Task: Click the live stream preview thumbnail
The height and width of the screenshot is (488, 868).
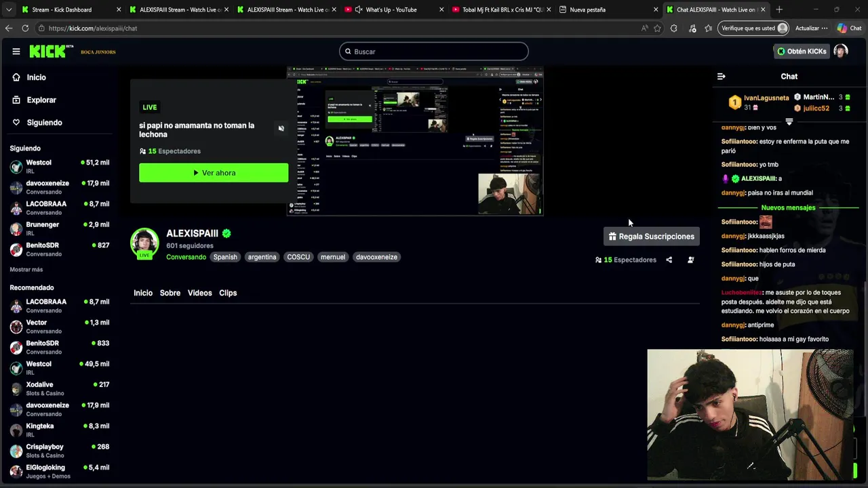Action: click(415, 141)
